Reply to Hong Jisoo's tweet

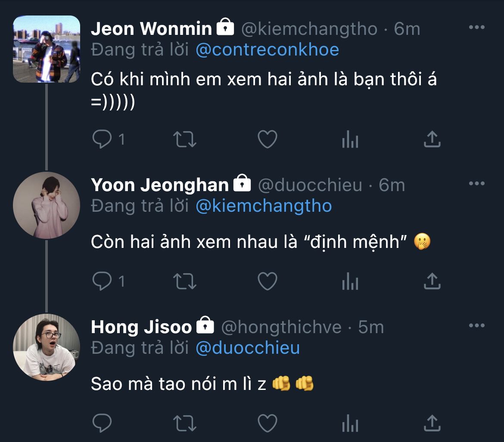pyautogui.click(x=103, y=423)
